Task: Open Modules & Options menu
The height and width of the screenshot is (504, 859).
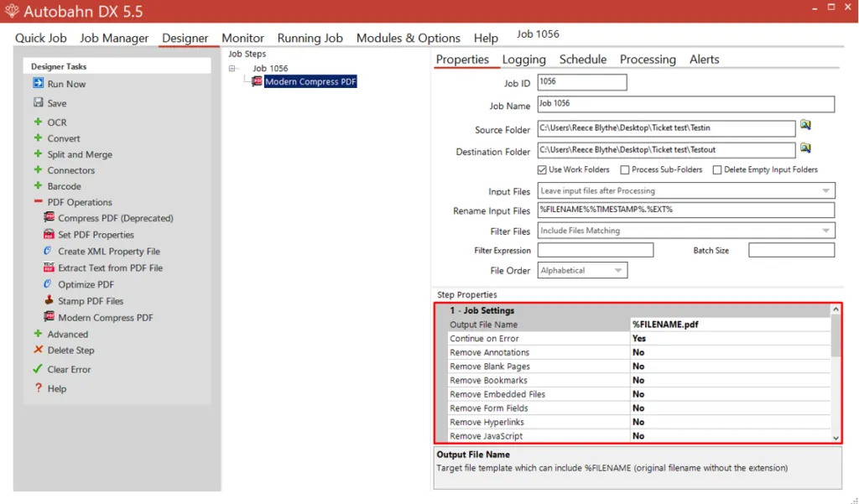Action: pos(409,38)
